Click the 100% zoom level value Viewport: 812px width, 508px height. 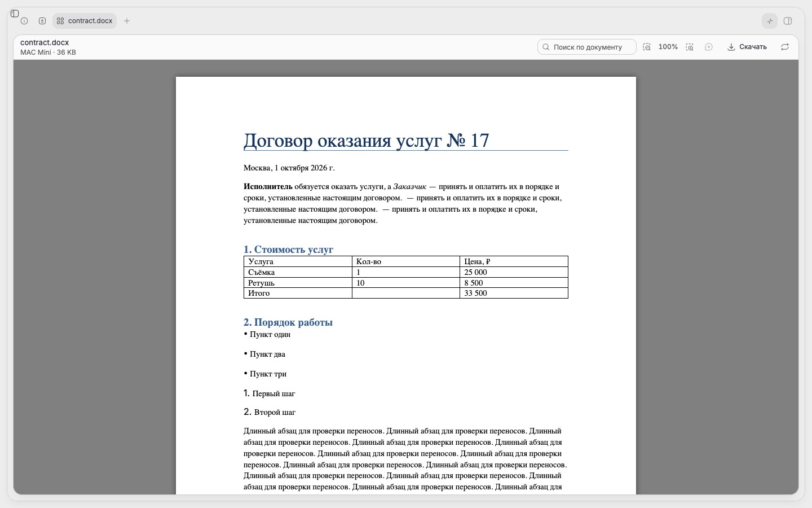pyautogui.click(x=668, y=47)
